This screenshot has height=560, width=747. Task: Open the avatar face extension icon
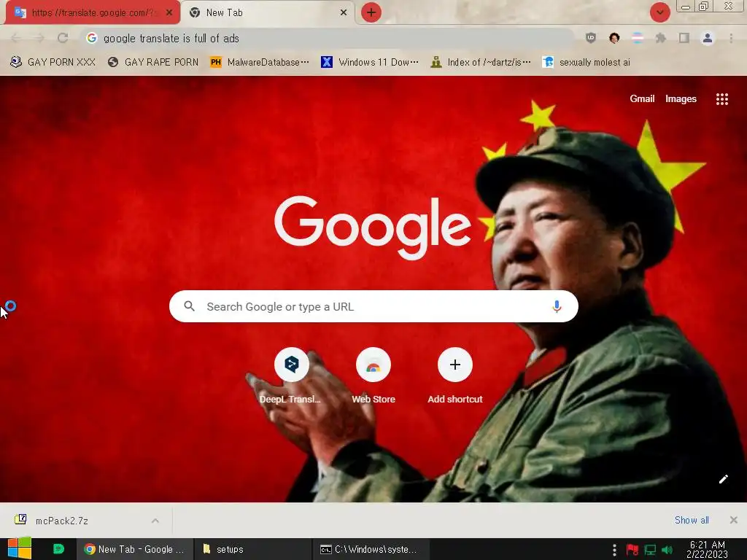point(614,38)
